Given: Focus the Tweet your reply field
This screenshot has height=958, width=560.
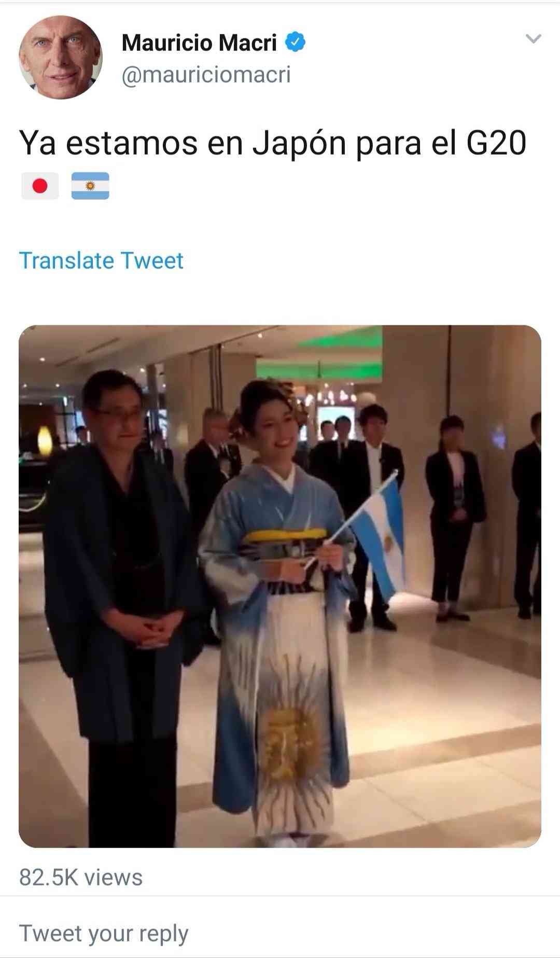Looking at the screenshot, I should pos(280,932).
